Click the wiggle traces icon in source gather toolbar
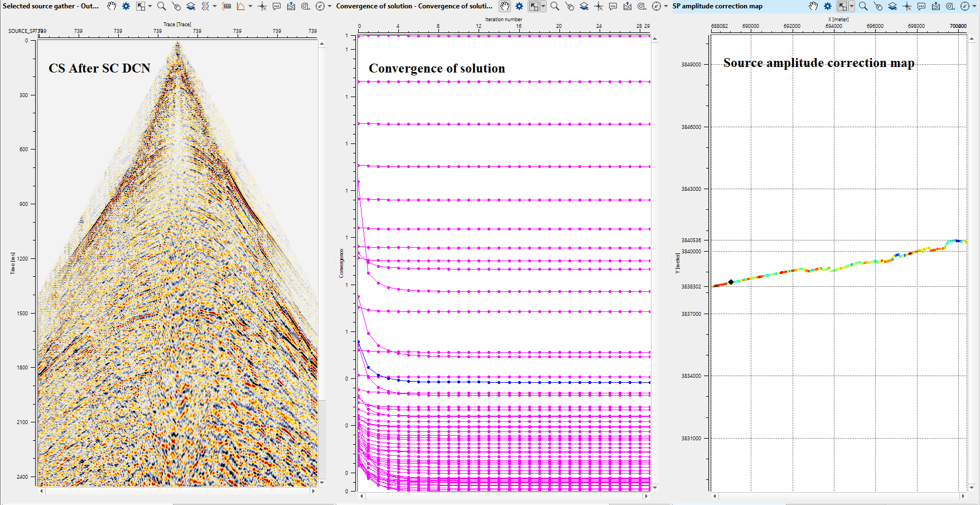The image size is (980, 505). [x=205, y=6]
